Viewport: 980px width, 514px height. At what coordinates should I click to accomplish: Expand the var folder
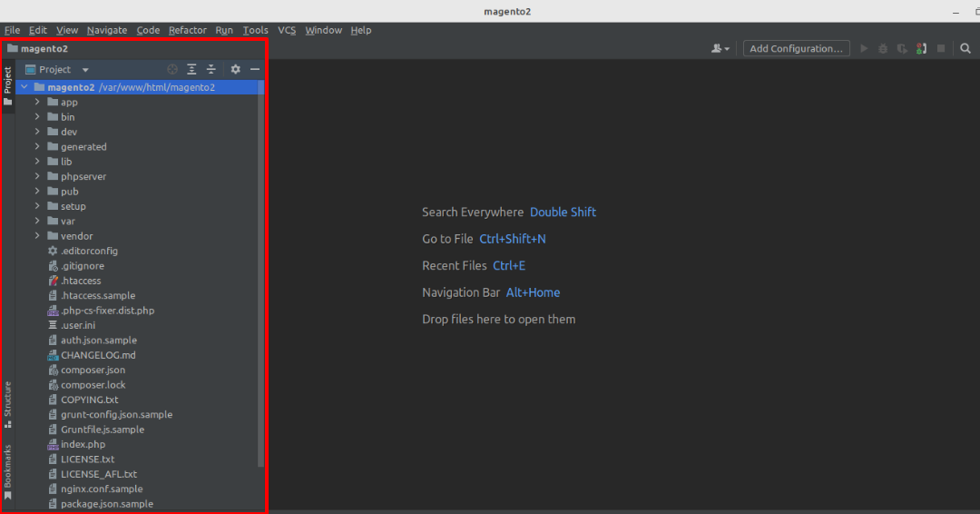(37, 222)
